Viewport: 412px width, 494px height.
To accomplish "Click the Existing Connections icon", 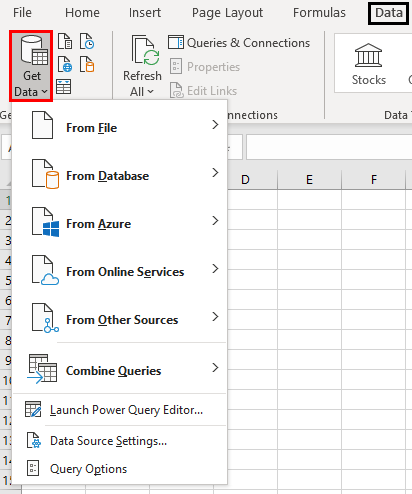I will (x=87, y=64).
